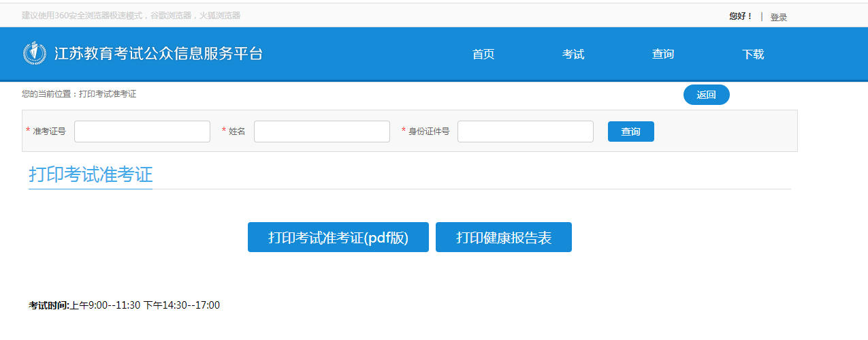The height and width of the screenshot is (340, 868).
Task: Click 打印考试准考证(pdf版) button
Action: coord(338,237)
